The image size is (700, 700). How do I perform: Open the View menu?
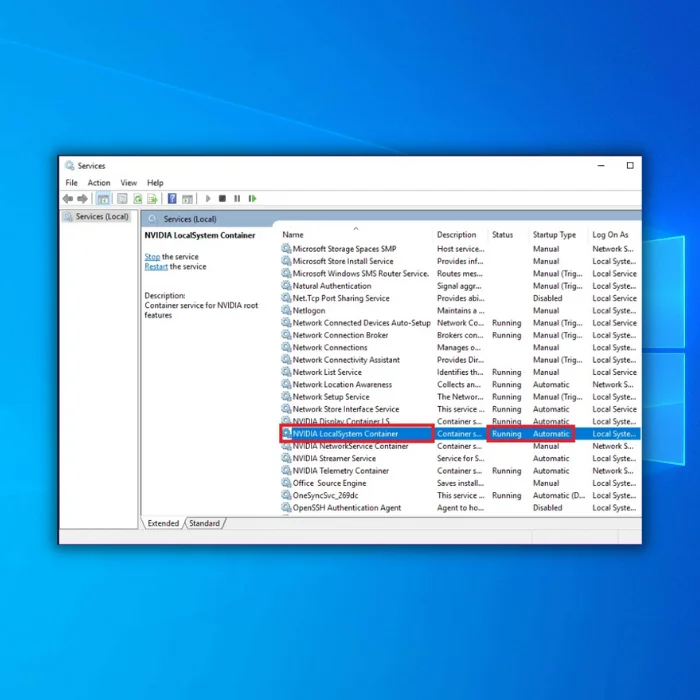129,183
